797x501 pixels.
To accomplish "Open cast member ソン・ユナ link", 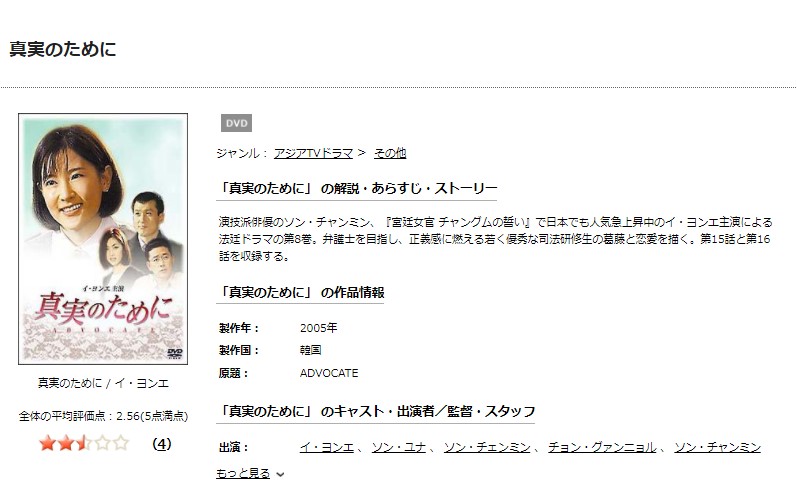I will click(x=398, y=447).
